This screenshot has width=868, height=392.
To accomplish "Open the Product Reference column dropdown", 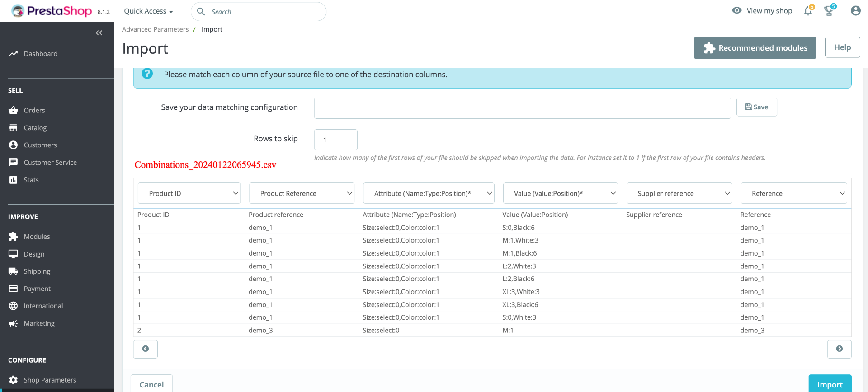I will click(x=302, y=193).
